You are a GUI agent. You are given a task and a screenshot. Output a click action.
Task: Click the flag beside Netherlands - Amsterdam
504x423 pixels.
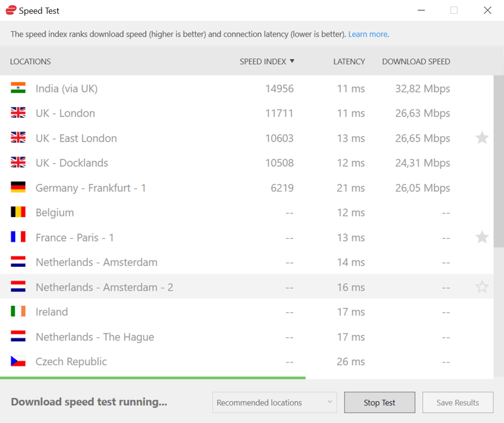[18, 261]
